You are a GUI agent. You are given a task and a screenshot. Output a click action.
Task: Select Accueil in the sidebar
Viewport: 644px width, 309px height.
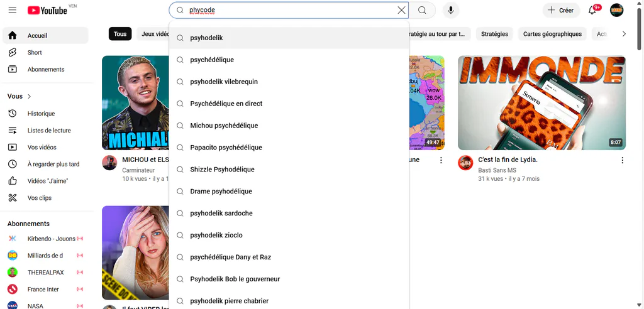(45, 35)
